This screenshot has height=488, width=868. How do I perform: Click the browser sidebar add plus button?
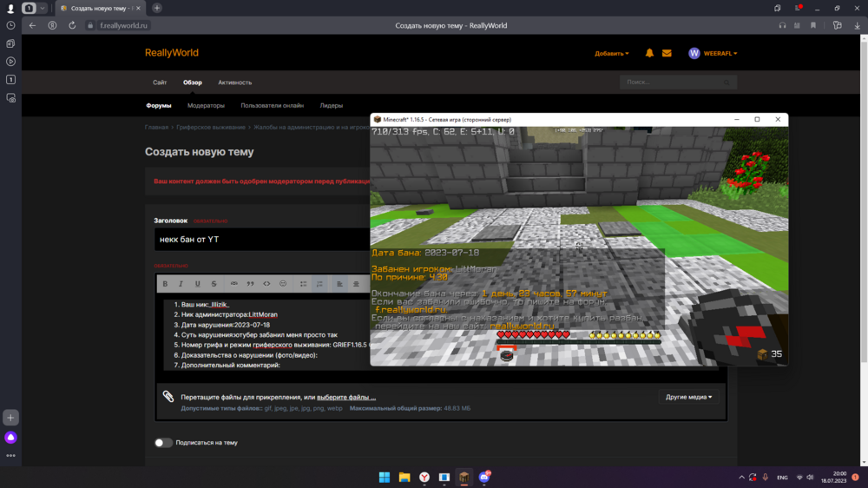point(10,418)
